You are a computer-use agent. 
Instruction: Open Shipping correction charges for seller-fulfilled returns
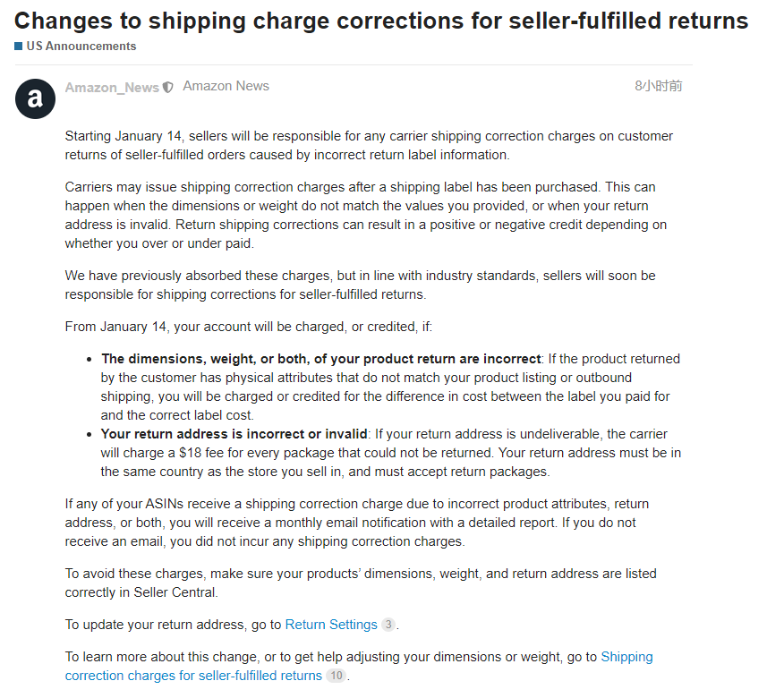[x=192, y=676]
